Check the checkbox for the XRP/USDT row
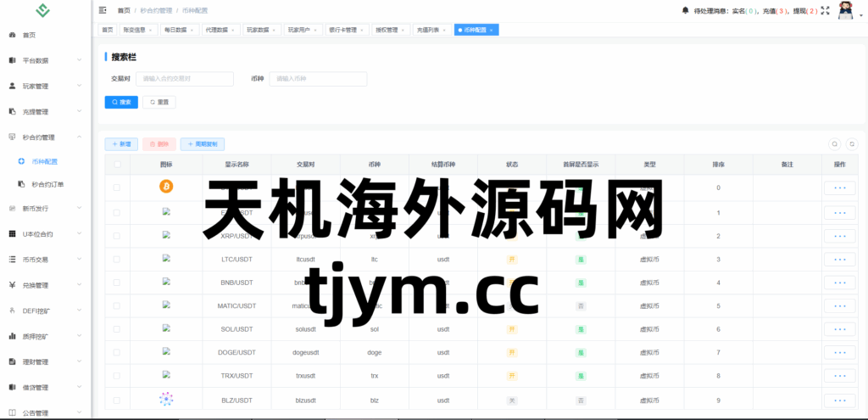Viewport: 868px width, 420px height. (x=117, y=236)
